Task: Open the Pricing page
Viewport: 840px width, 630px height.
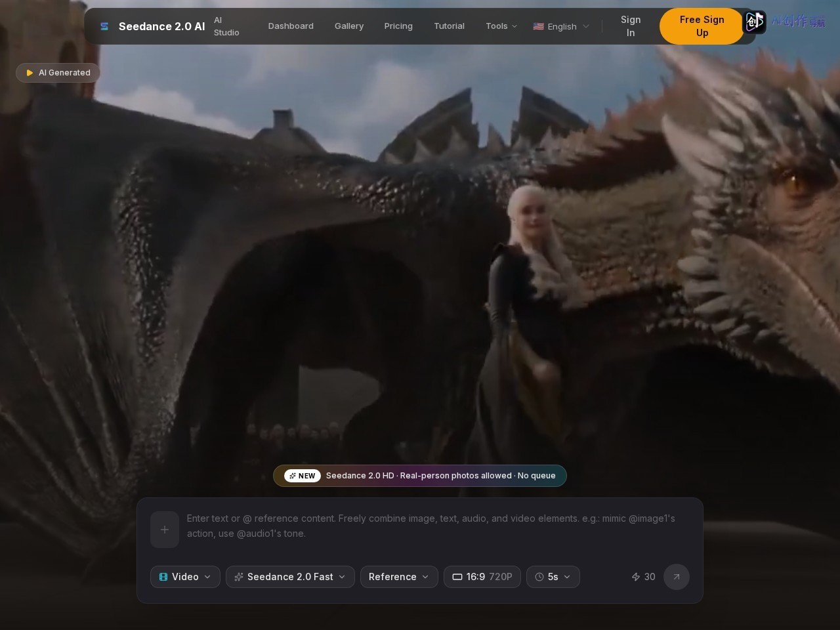Action: point(398,26)
